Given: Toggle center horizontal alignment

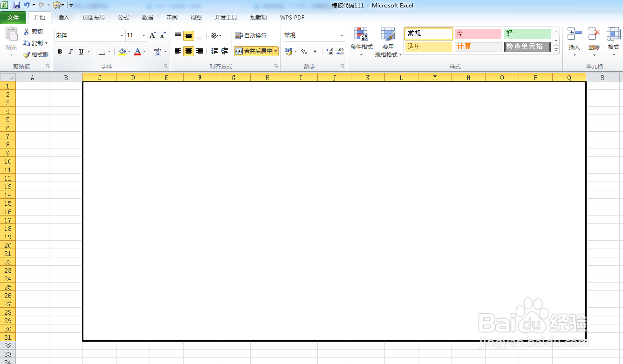Looking at the screenshot, I should point(189,51).
